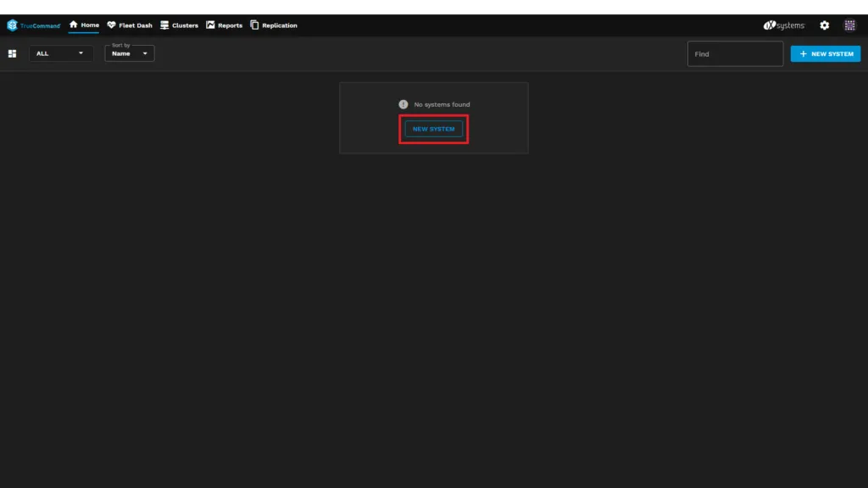Click the grid view layout icon

[x=12, y=53]
